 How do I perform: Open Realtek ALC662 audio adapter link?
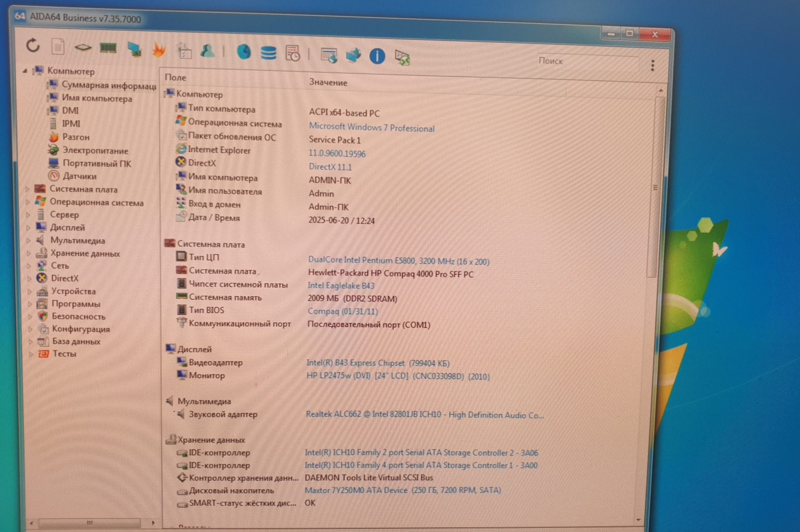[425, 415]
